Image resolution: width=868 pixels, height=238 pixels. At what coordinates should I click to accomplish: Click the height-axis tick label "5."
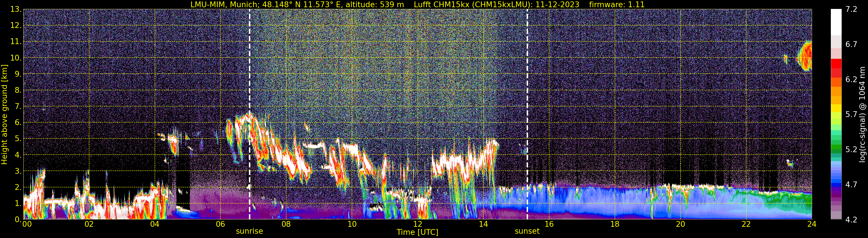18,139
